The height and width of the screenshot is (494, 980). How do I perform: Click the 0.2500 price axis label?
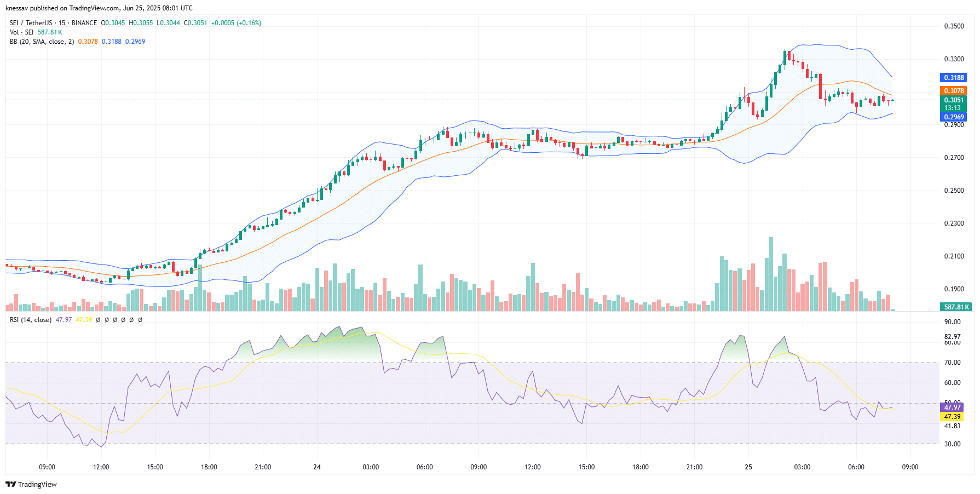pyautogui.click(x=954, y=191)
